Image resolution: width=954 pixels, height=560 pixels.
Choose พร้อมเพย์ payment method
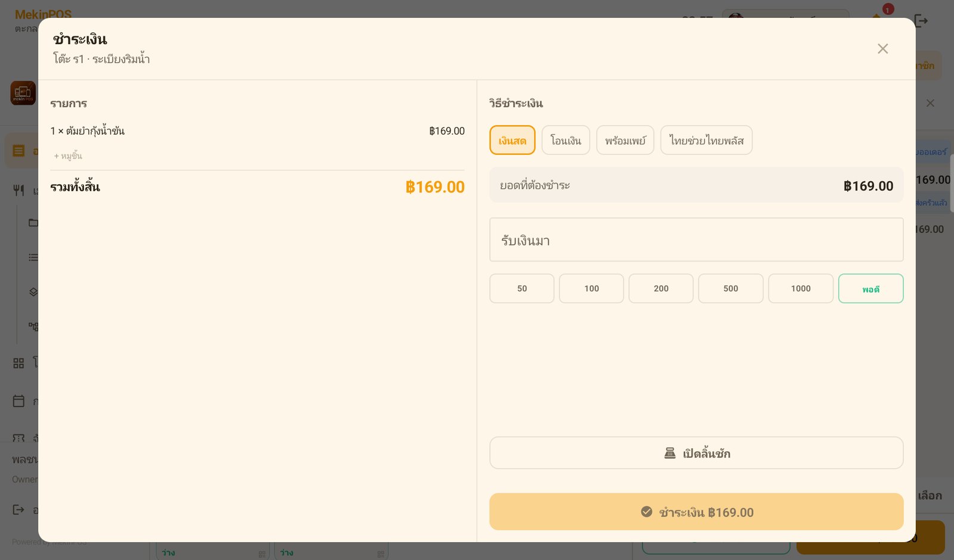pyautogui.click(x=625, y=140)
